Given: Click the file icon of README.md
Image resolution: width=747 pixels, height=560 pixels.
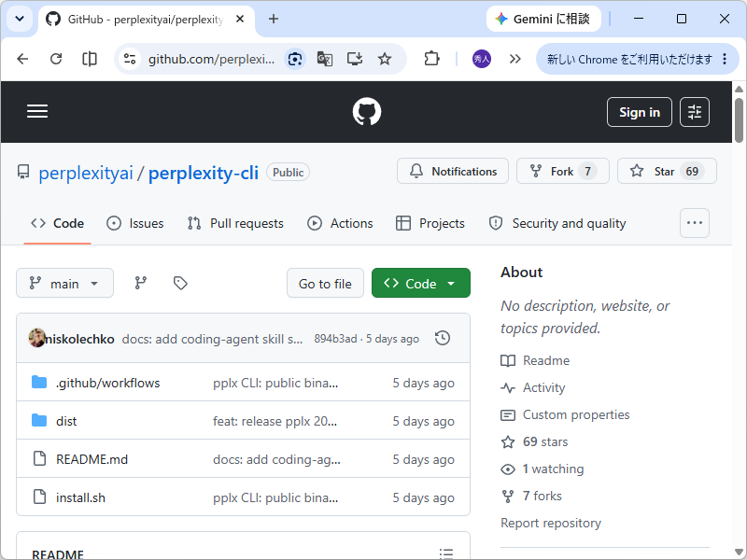Looking at the screenshot, I should tap(39, 458).
